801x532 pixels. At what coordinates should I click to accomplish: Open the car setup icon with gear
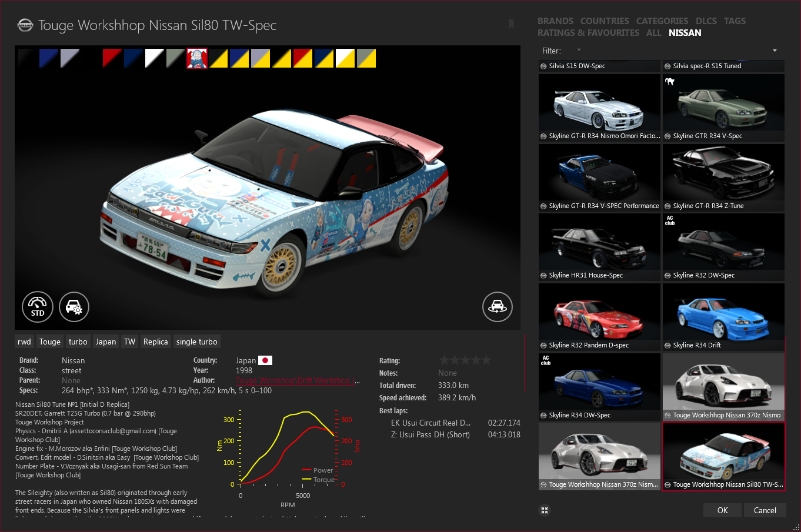point(74,307)
